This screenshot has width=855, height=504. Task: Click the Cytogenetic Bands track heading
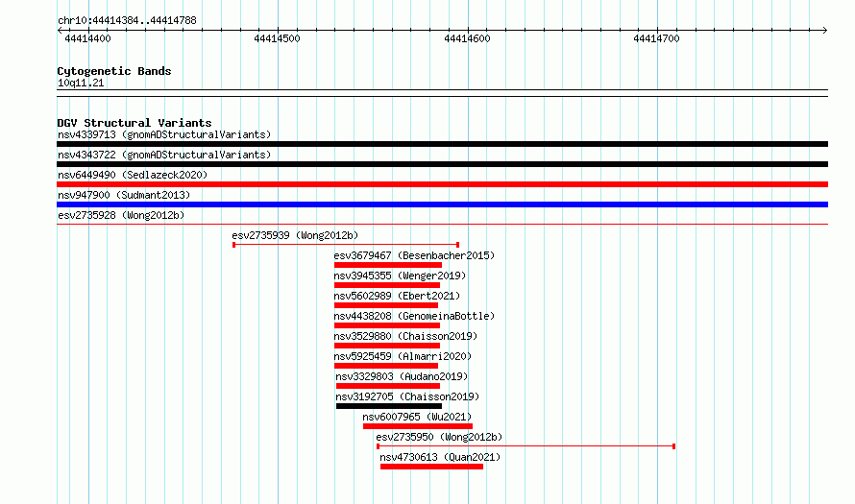[x=114, y=71]
